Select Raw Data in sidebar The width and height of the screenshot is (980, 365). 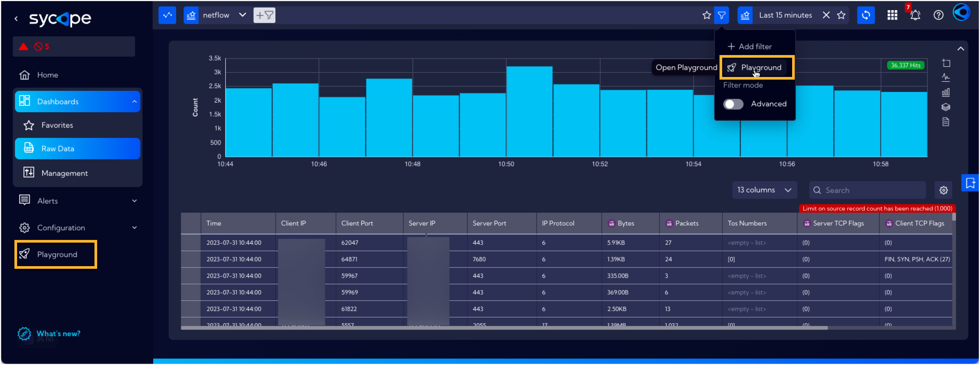pos(78,149)
